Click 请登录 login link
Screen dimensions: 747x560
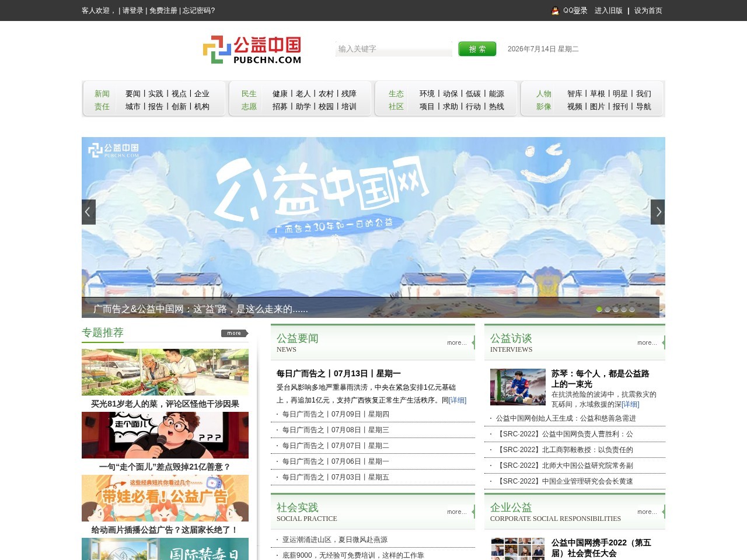[x=133, y=10]
